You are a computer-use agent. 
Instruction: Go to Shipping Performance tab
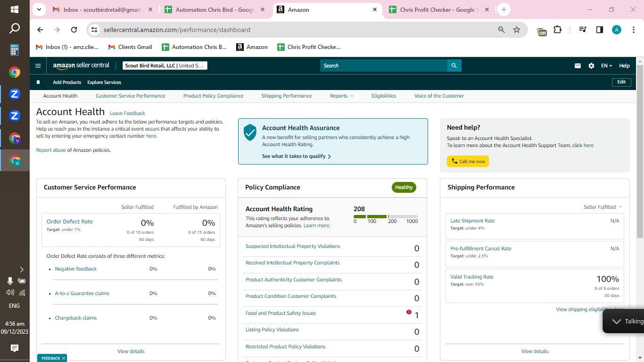(x=287, y=96)
